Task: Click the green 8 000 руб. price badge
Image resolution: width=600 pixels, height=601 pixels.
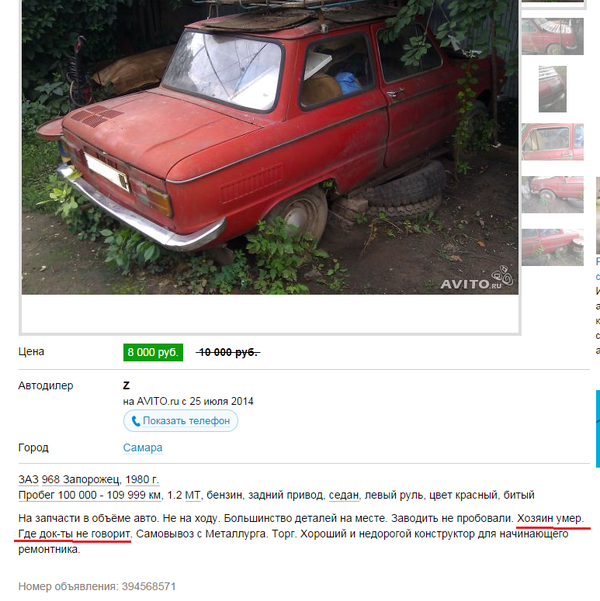Action: pyautogui.click(x=153, y=352)
